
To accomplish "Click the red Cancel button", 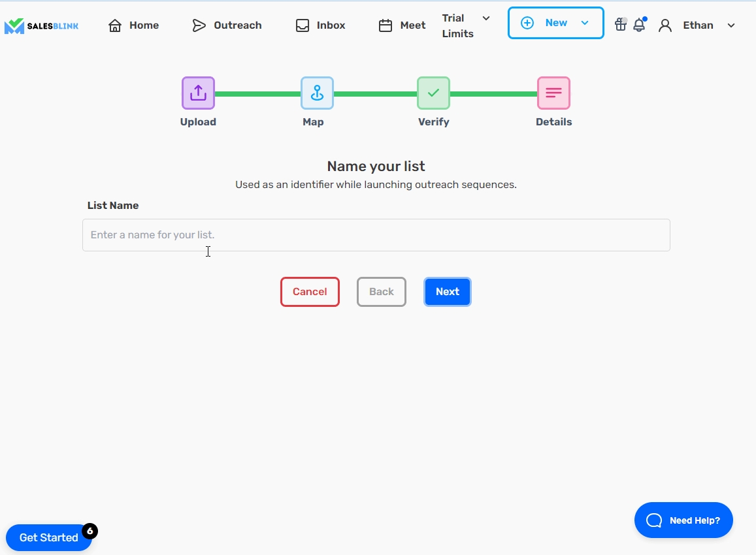I will pyautogui.click(x=310, y=292).
